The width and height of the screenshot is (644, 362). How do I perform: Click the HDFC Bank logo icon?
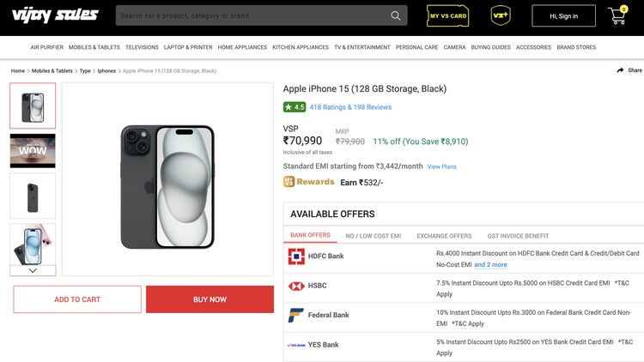pyautogui.click(x=296, y=256)
